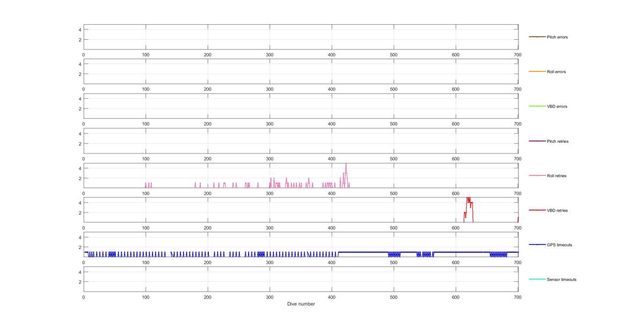This screenshot has width=644, height=328.
Task: Click the red VBD retries rise at dive 700
Action: [518, 219]
